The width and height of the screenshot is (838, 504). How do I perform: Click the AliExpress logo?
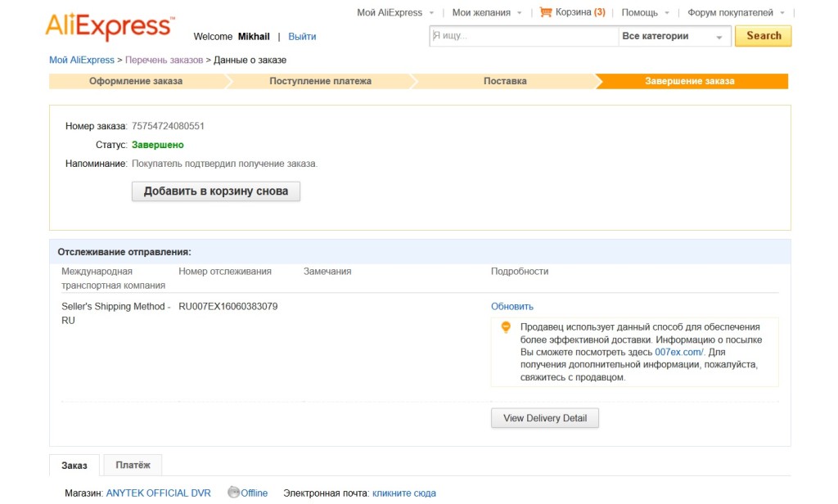tap(110, 27)
